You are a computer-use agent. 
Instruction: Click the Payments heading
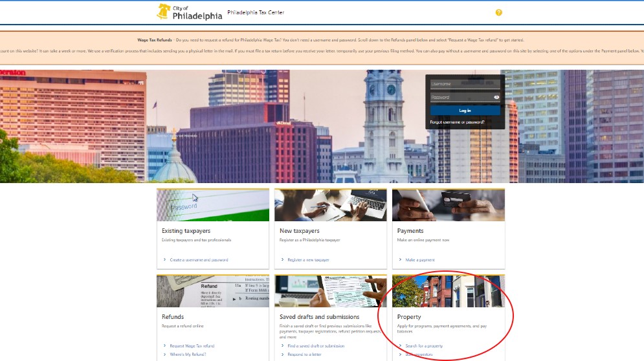tap(410, 231)
